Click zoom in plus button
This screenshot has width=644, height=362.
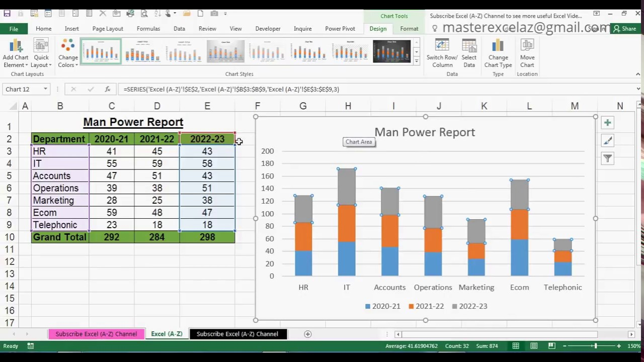(619, 346)
